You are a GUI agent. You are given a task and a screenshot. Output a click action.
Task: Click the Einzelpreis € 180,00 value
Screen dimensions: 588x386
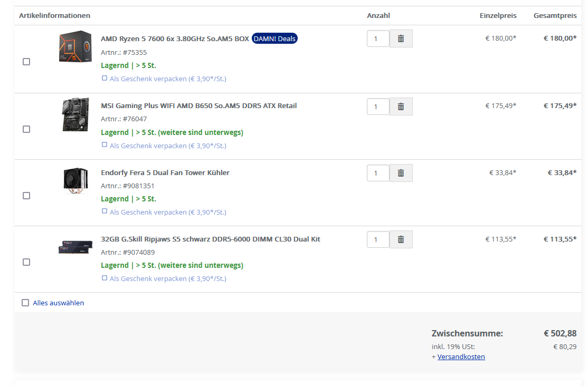tap(501, 38)
